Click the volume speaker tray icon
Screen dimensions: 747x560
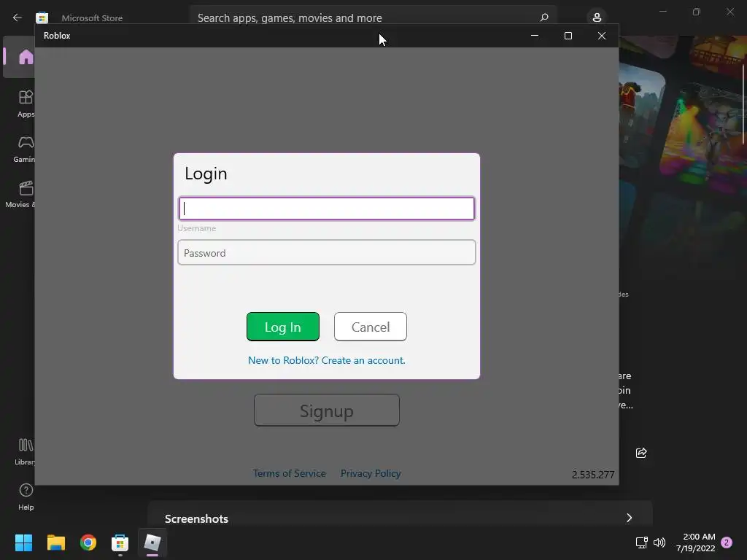[x=659, y=542]
